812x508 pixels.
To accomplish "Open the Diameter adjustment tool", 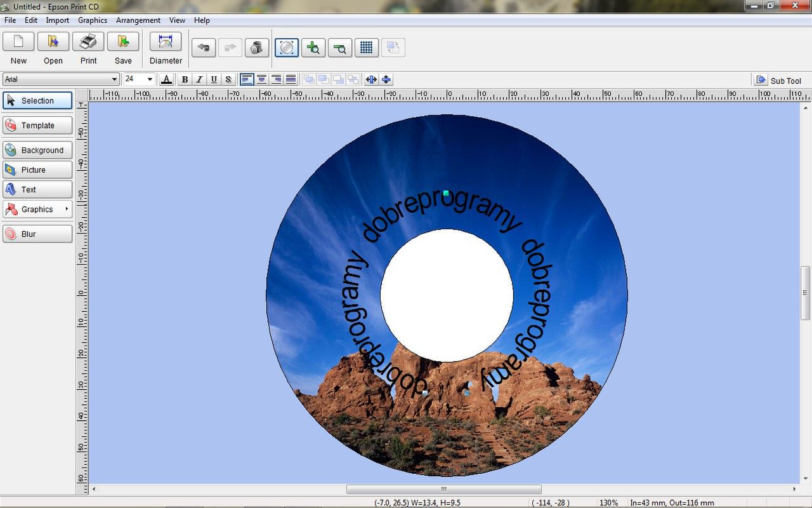I will coord(166,42).
